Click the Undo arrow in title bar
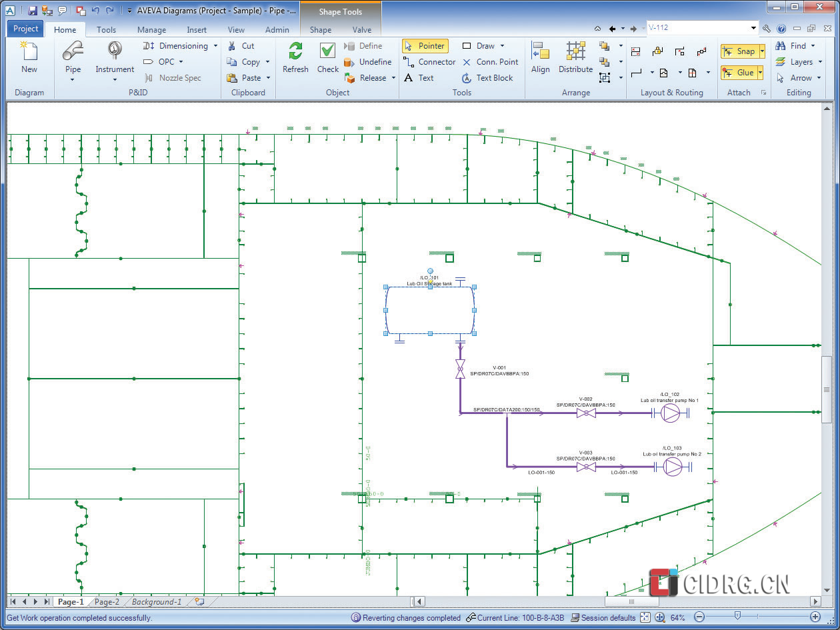The width and height of the screenshot is (840, 630). pyautogui.click(x=95, y=10)
